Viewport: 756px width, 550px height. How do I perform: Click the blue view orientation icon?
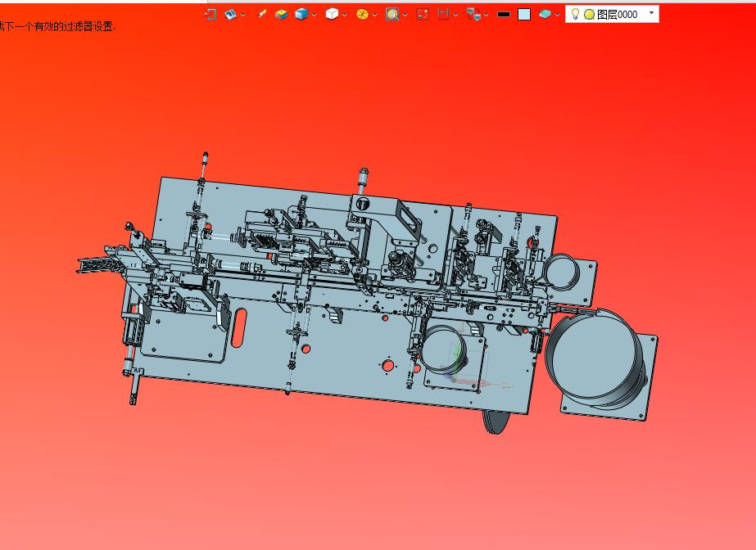[x=230, y=15]
